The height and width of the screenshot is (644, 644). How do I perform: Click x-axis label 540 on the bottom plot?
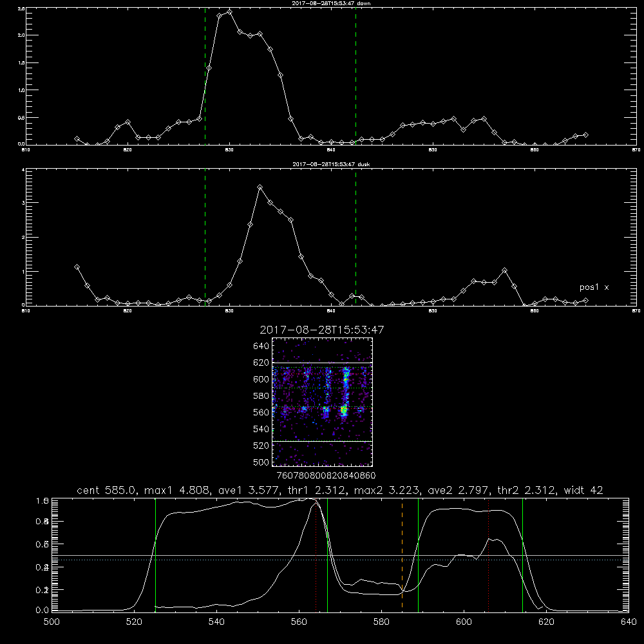(216, 622)
